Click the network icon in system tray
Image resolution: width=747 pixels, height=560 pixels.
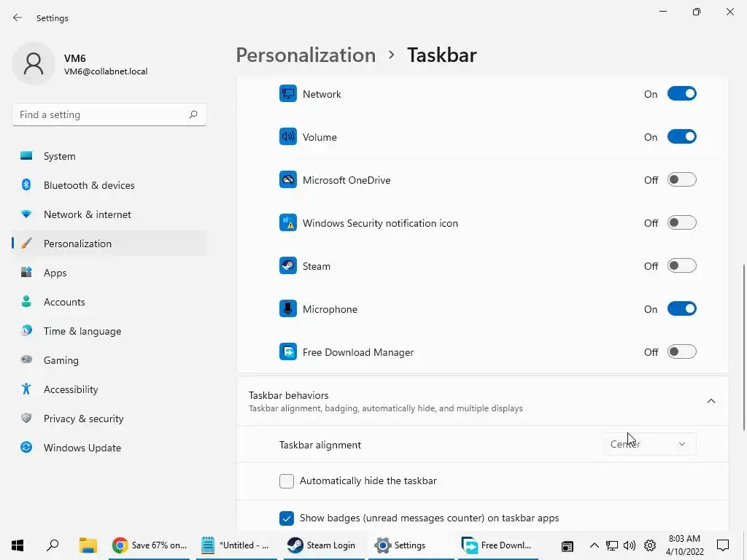click(x=612, y=545)
